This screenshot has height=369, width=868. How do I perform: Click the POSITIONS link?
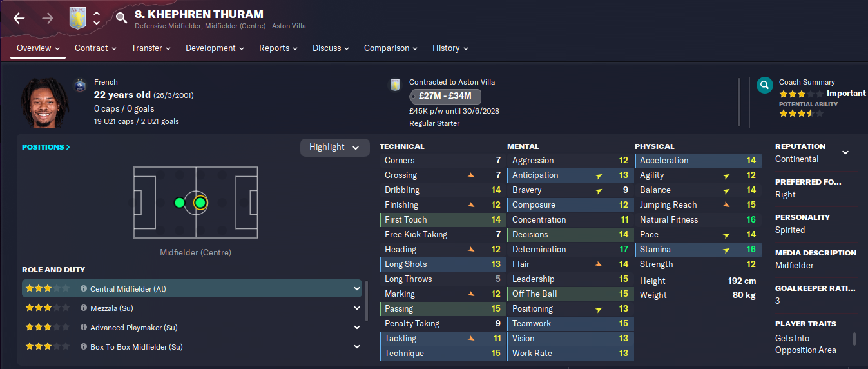[x=46, y=147]
